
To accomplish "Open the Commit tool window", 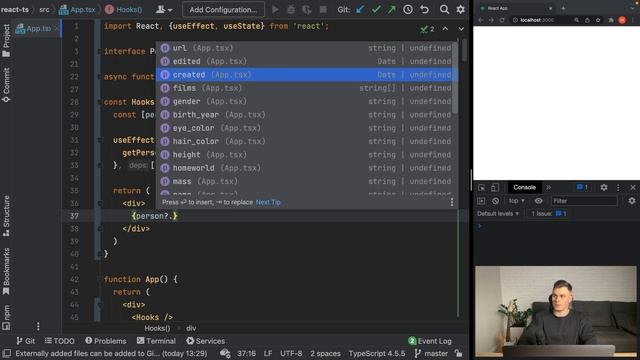I will coord(6,85).
